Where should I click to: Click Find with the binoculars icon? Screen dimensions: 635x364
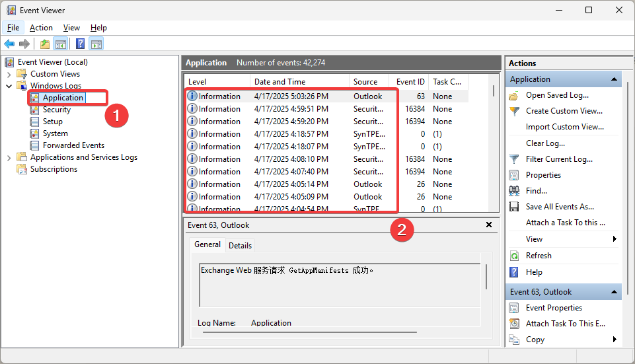click(x=536, y=191)
